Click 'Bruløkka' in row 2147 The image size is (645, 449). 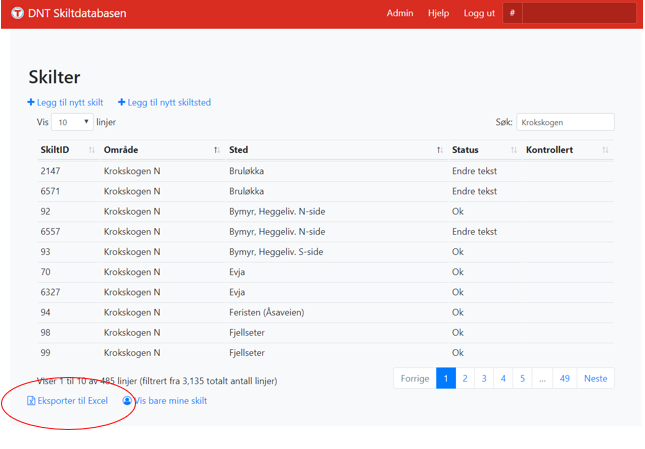pos(246,171)
